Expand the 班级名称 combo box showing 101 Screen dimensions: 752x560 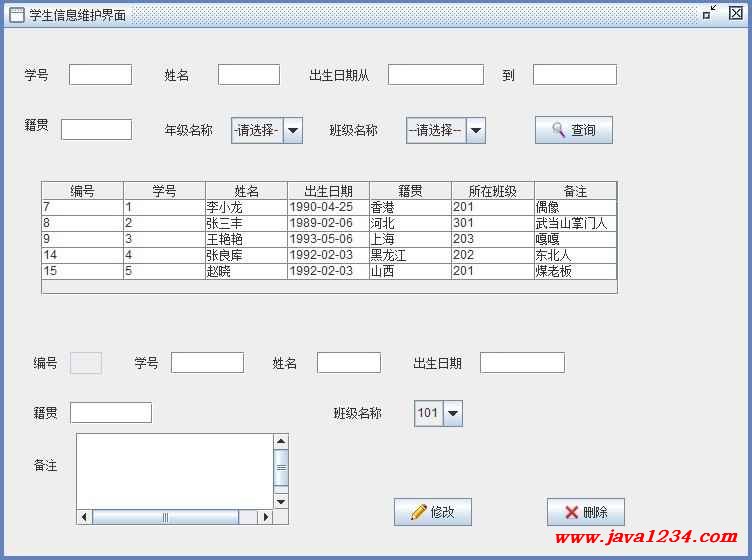tap(453, 413)
